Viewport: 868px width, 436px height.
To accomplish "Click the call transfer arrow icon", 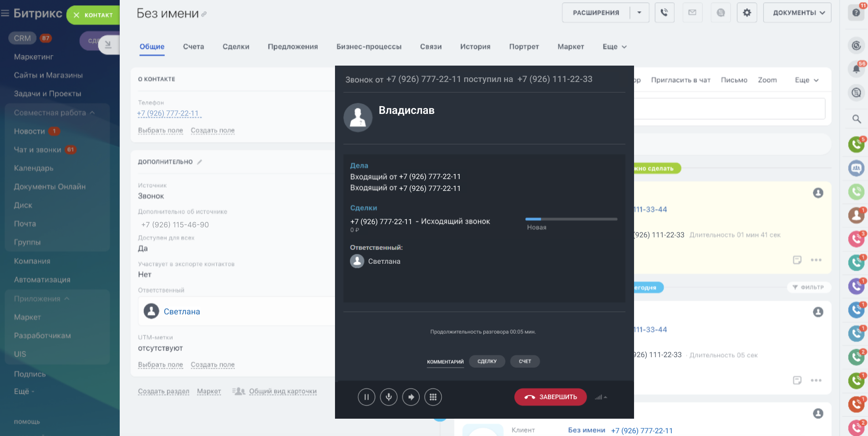I will [x=411, y=397].
